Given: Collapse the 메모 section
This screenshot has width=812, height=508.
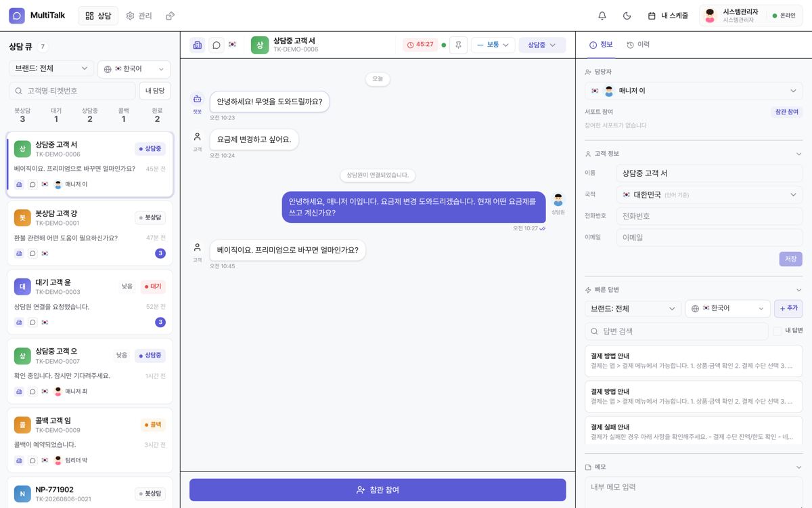Looking at the screenshot, I should [798, 467].
